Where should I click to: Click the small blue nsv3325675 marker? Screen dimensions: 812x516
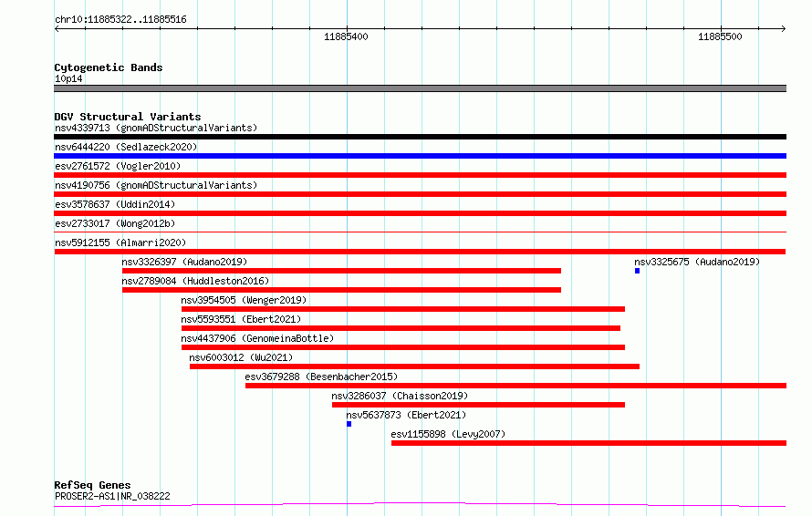[638, 271]
